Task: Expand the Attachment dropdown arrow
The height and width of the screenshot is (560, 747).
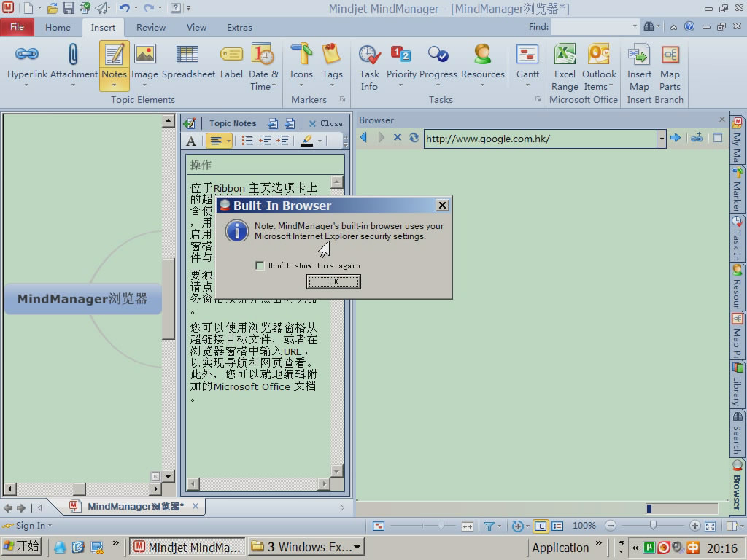Action: [74, 85]
